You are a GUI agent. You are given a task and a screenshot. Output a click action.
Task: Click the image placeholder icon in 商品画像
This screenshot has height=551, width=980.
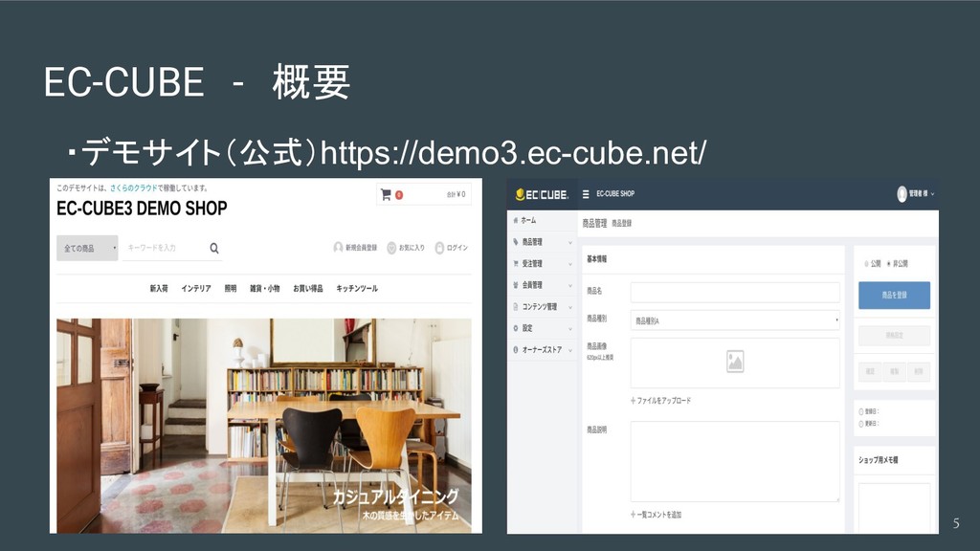[x=735, y=362]
